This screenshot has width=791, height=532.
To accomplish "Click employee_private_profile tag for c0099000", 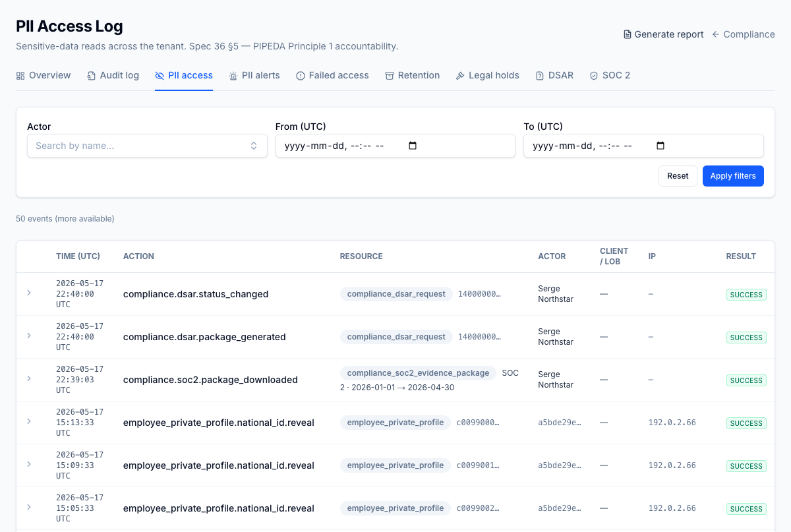I will click(395, 423).
